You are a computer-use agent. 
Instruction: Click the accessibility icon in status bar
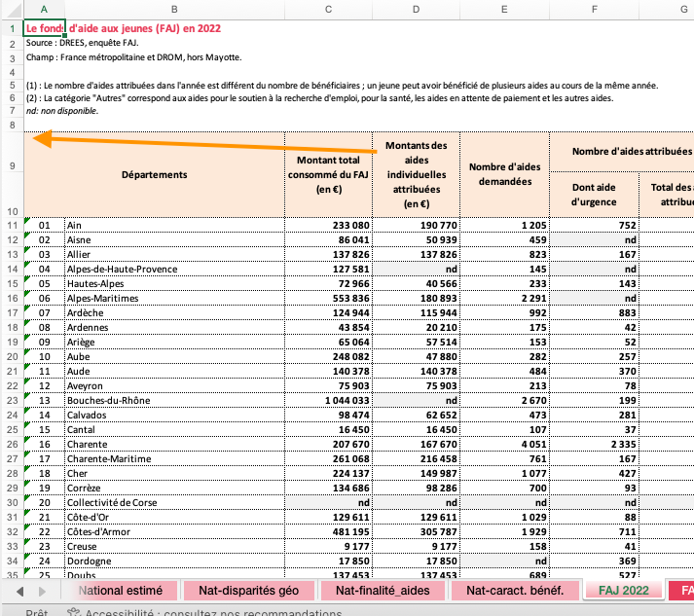tap(73, 613)
